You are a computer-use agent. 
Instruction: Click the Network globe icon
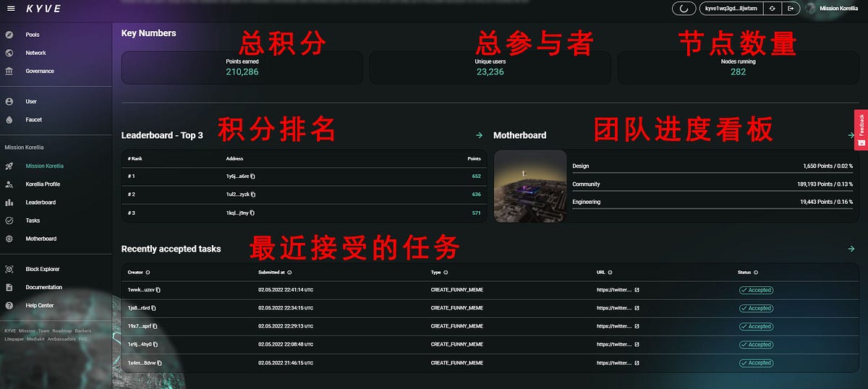tap(9, 53)
